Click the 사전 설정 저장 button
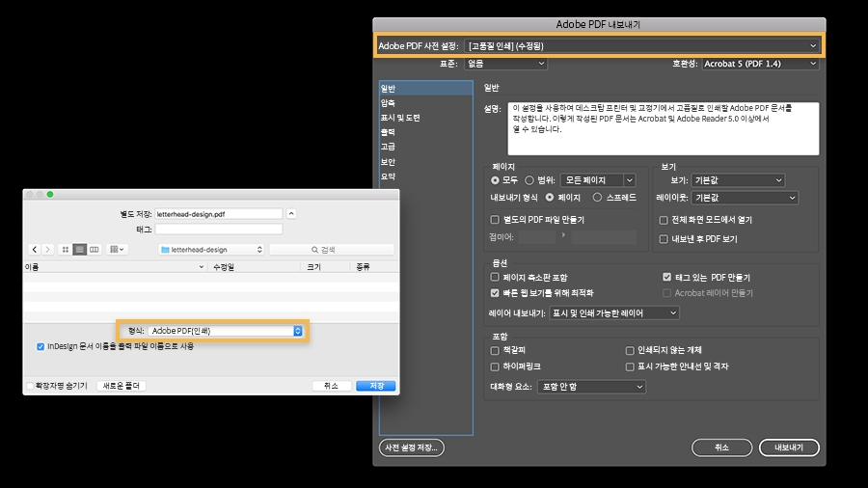The image size is (868, 488). click(x=411, y=447)
